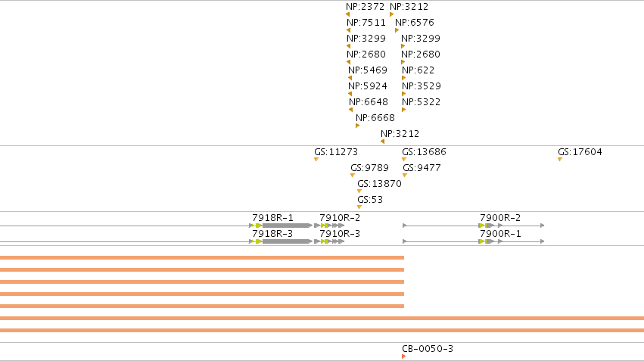The width and height of the screenshot is (644, 361).
Task: Select NP:3299 label with right-pointing triangle
Action: tap(421, 39)
